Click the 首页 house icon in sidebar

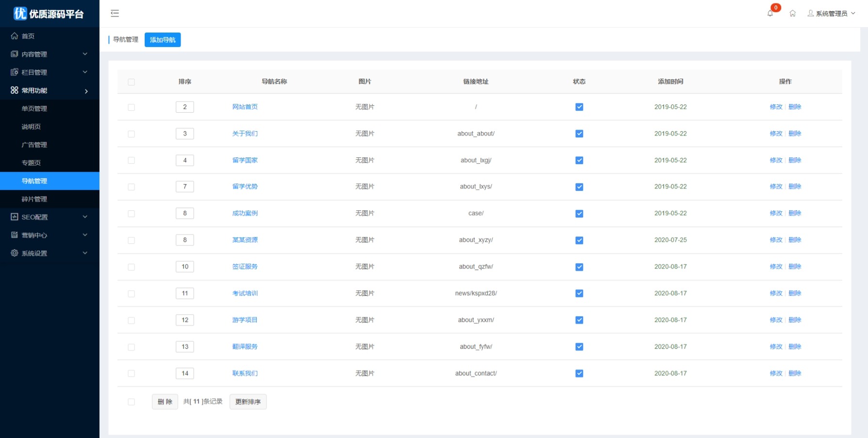[15, 36]
